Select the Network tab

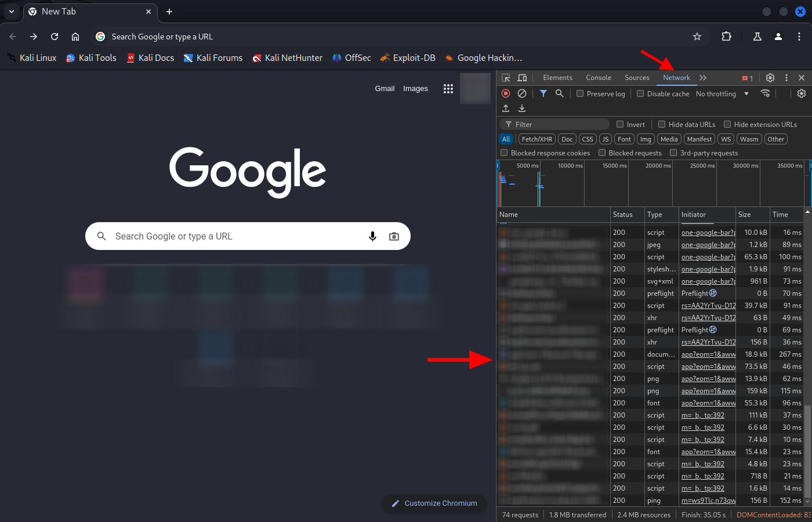coord(676,78)
